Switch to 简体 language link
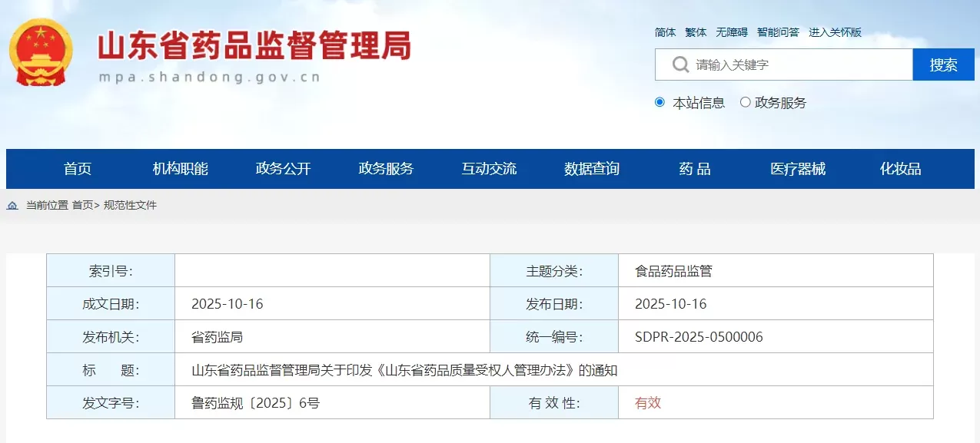The width and height of the screenshot is (980, 443). coord(665,32)
